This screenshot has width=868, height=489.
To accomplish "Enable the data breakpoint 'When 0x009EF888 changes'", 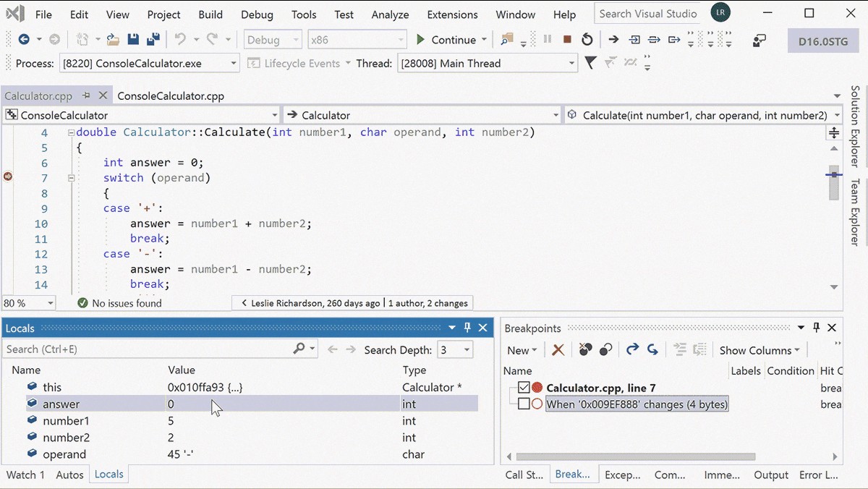I will 523,404.
